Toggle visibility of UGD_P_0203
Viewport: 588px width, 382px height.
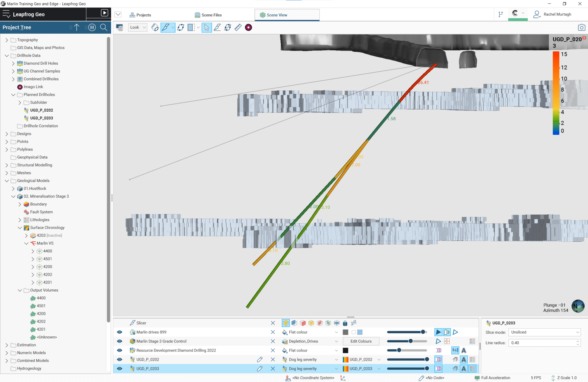coord(119,369)
